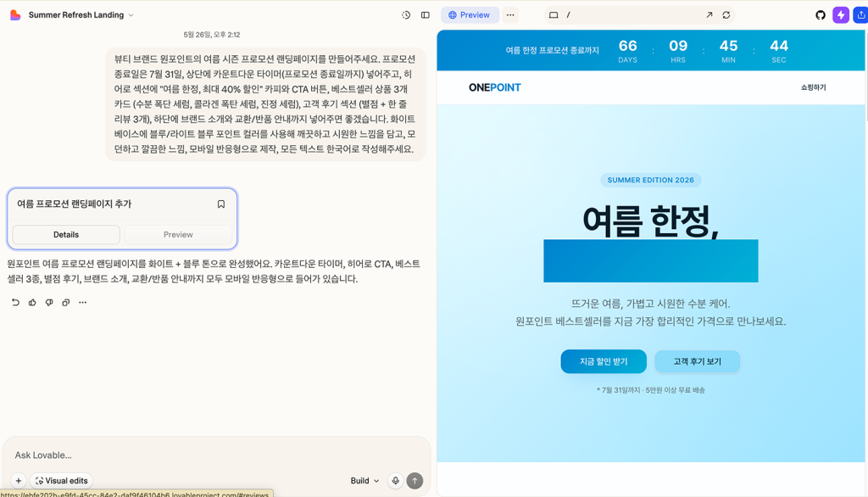Click the device viewport size icon
The height and width of the screenshot is (497, 868).
tap(553, 15)
